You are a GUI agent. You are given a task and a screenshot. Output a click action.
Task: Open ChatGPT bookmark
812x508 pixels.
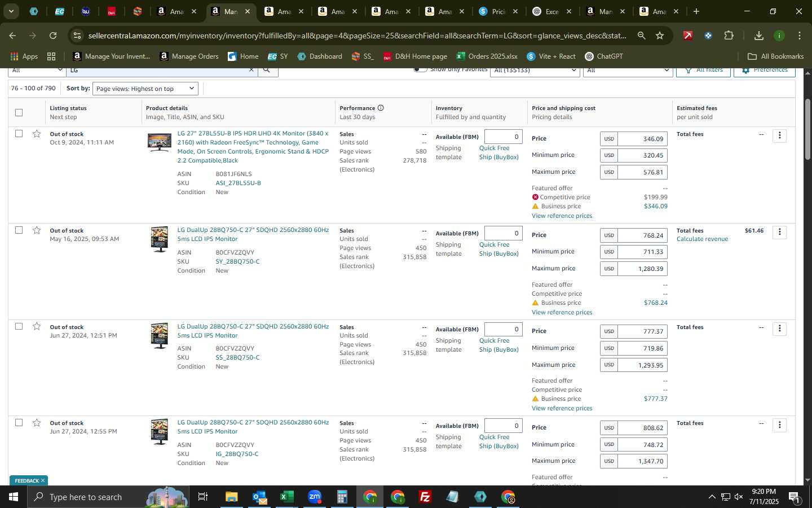[x=604, y=56]
